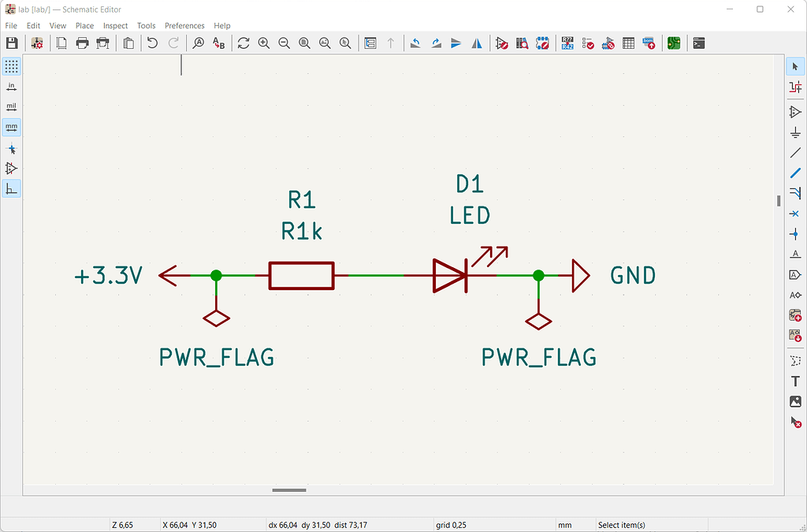Toggle display of hidden pins

(x=10, y=168)
